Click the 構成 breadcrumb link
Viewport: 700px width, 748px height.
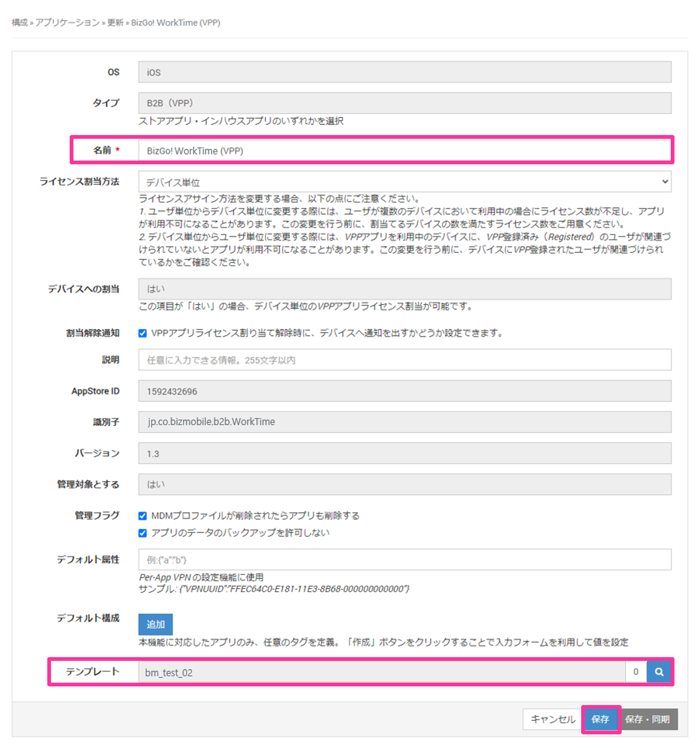(19, 22)
